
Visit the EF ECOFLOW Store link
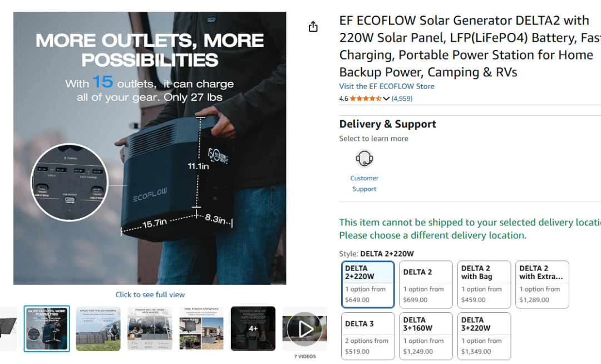[387, 86]
